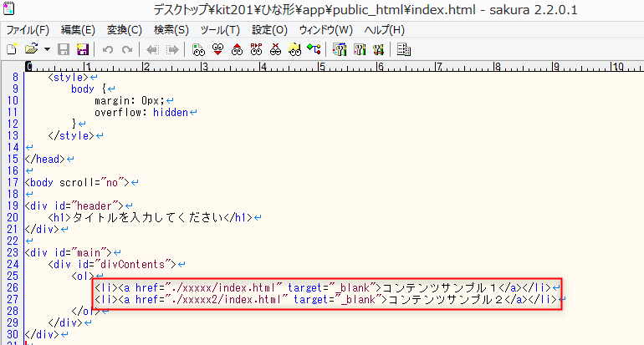Click the 'body {' selector text
This screenshot has width=644, height=345.
(89, 89)
